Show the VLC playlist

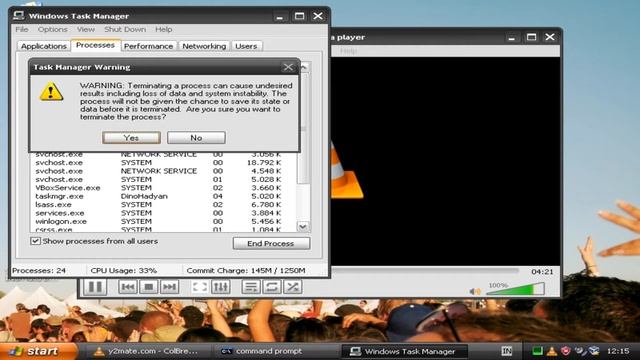point(251,287)
